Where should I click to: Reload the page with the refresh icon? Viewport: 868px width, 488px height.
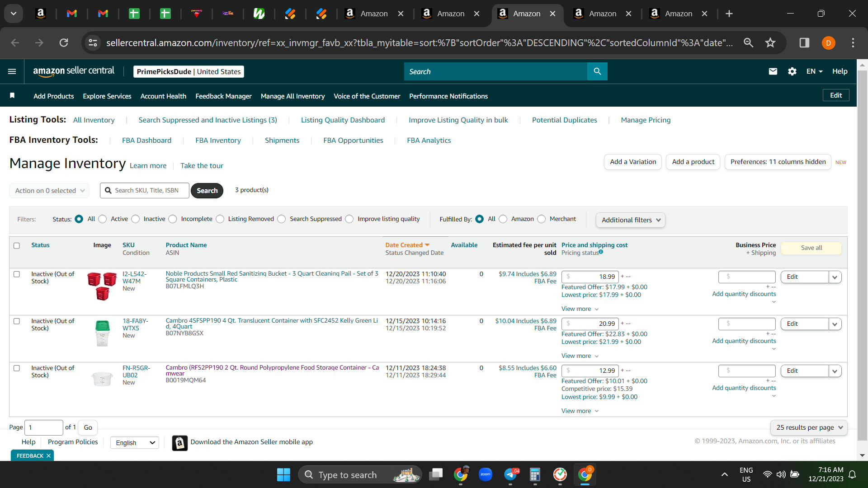pyautogui.click(x=64, y=42)
